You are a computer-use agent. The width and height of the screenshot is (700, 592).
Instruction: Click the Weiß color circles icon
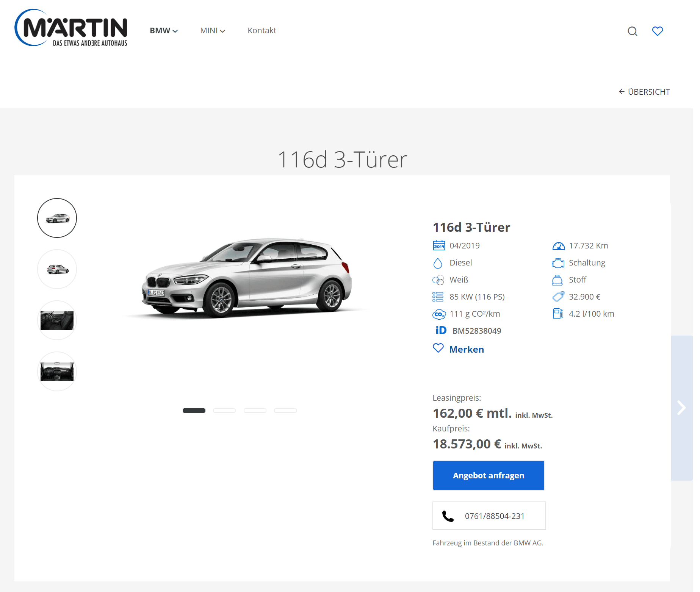(438, 280)
